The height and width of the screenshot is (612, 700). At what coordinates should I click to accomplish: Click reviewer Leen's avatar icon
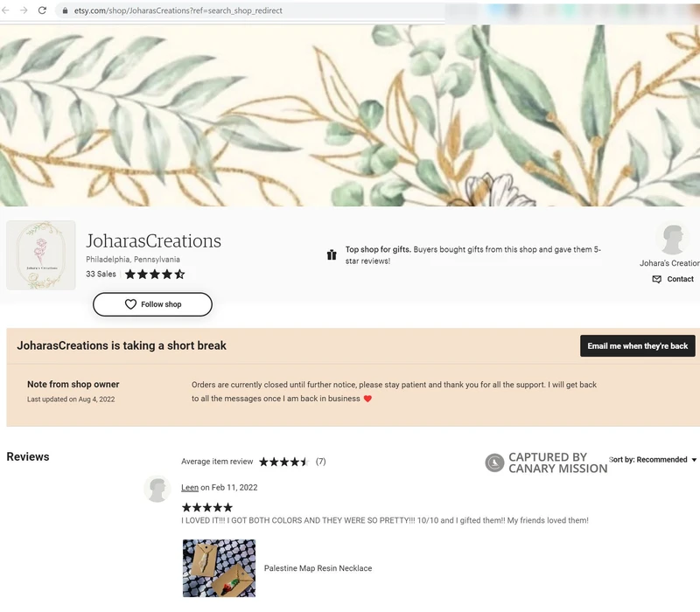click(x=157, y=489)
